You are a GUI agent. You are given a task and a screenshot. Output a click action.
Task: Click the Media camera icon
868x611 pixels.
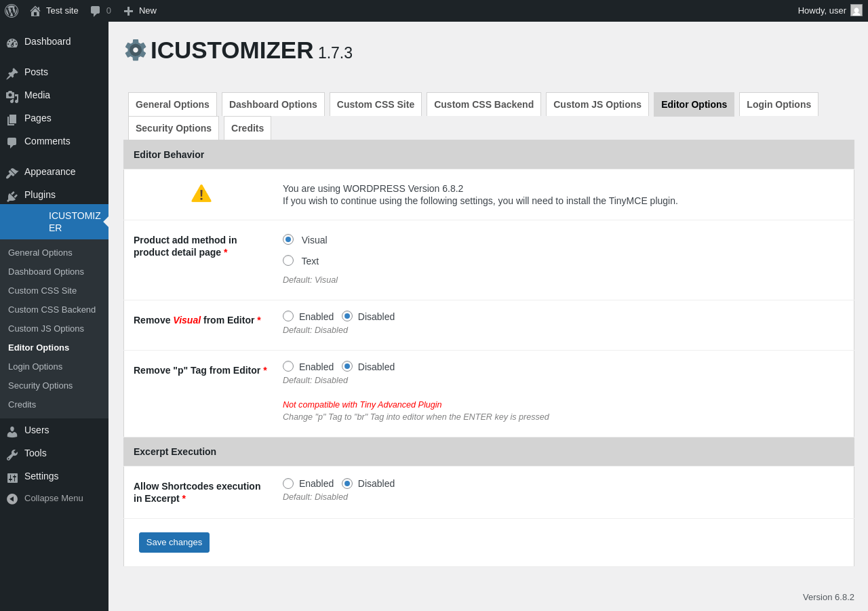click(12, 96)
